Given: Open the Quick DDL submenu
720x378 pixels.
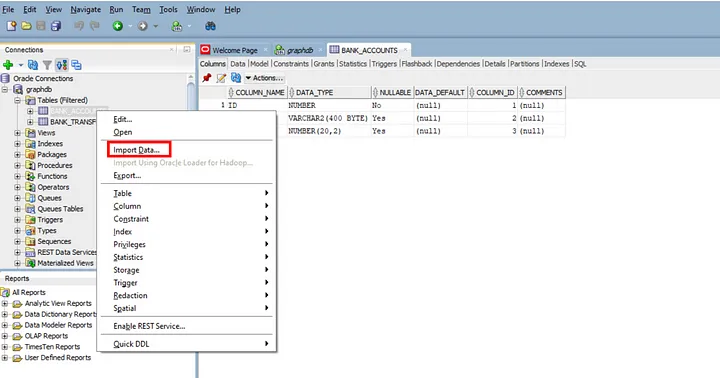Looking at the screenshot, I should 187,344.
